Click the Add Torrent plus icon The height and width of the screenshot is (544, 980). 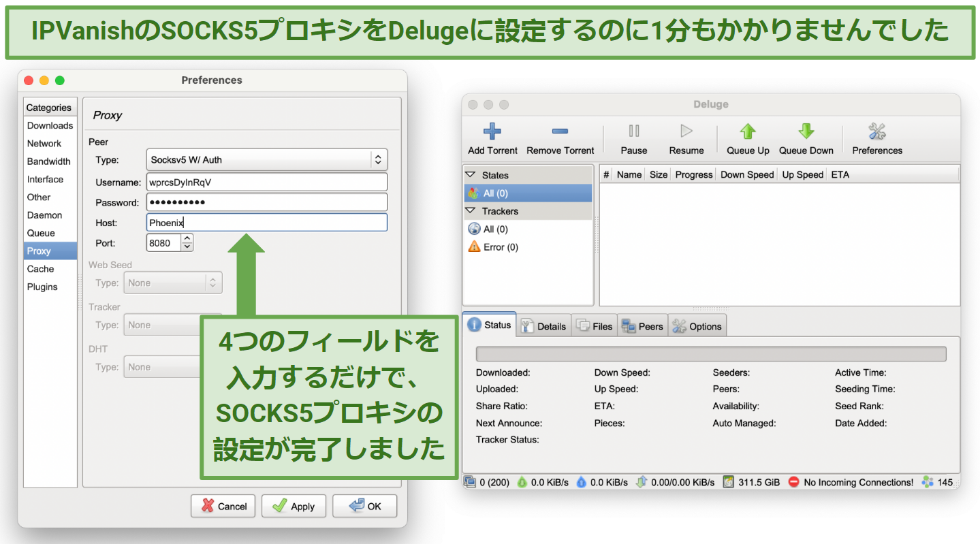492,131
